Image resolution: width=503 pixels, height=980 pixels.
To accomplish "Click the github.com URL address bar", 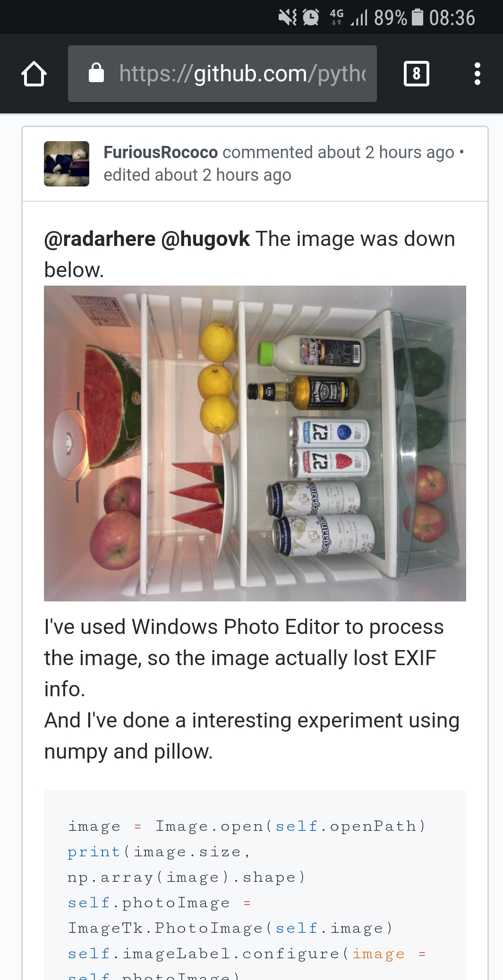I will pos(222,74).
